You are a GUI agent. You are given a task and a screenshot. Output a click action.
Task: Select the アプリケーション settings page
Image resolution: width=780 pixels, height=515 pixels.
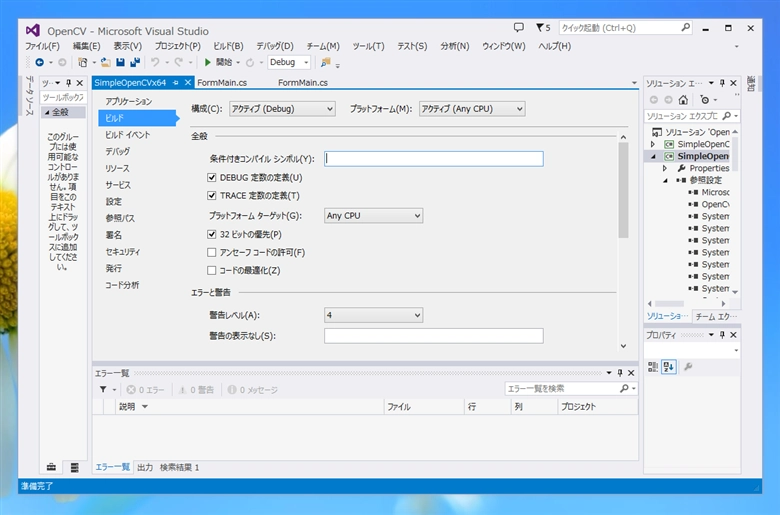pyautogui.click(x=128, y=101)
